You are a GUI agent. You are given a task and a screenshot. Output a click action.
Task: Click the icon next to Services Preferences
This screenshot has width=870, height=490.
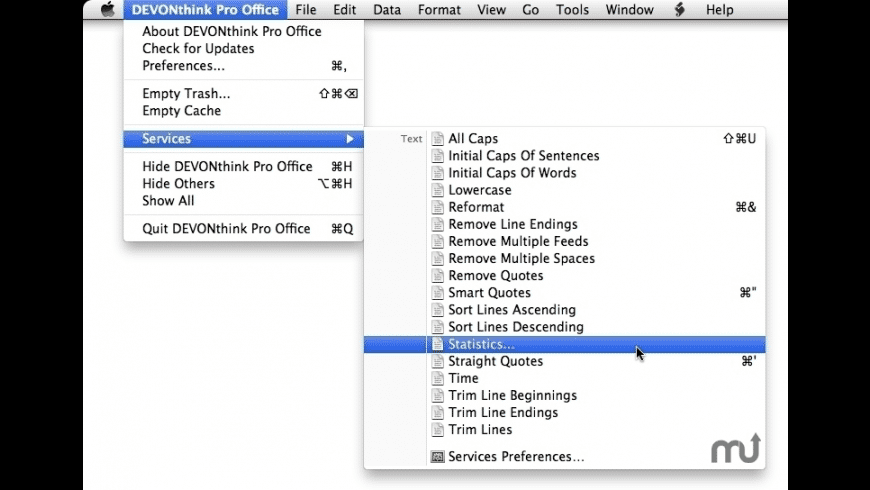437,457
